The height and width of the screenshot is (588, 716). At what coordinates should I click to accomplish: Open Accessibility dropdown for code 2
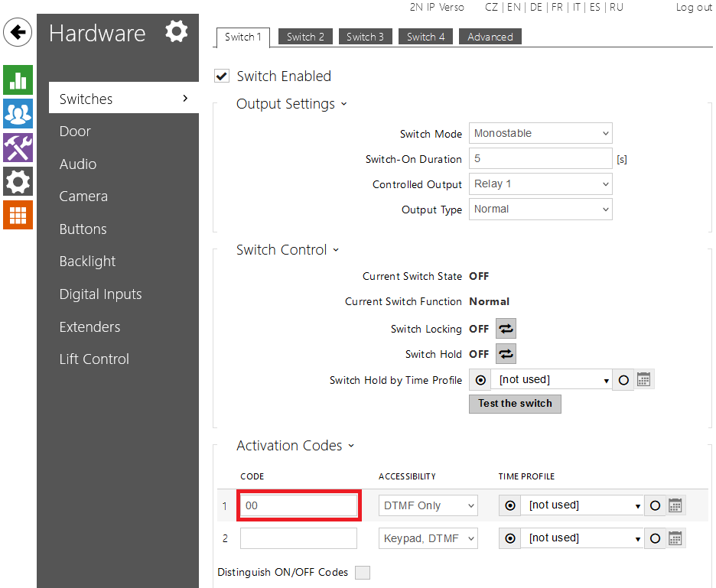pyautogui.click(x=428, y=538)
